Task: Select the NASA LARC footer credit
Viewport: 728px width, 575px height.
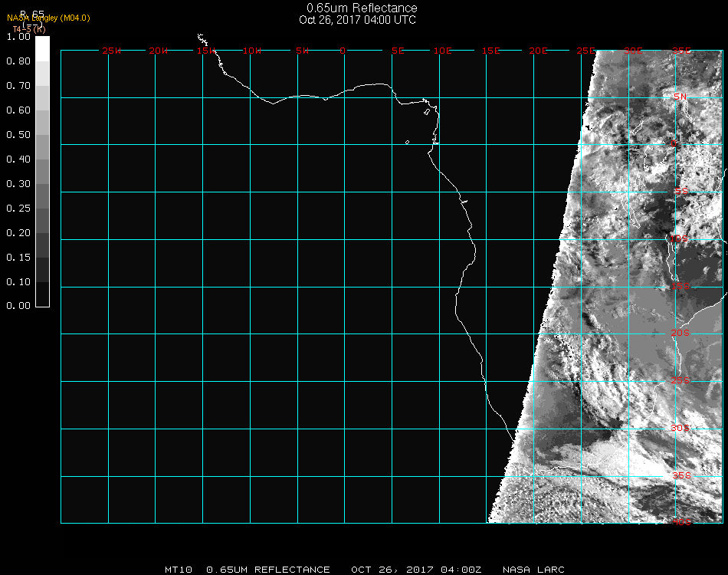Action: [x=533, y=570]
